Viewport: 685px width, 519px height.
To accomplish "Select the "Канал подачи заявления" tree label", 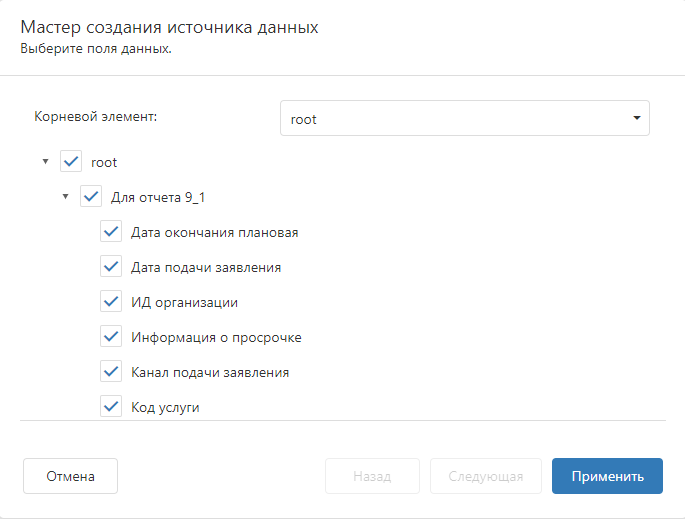I will [210, 373].
